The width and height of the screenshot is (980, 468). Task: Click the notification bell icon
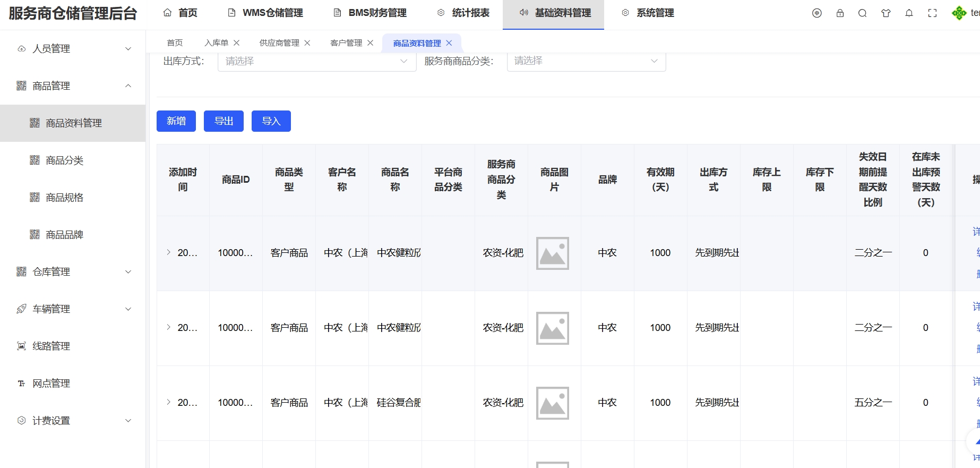click(x=909, y=13)
